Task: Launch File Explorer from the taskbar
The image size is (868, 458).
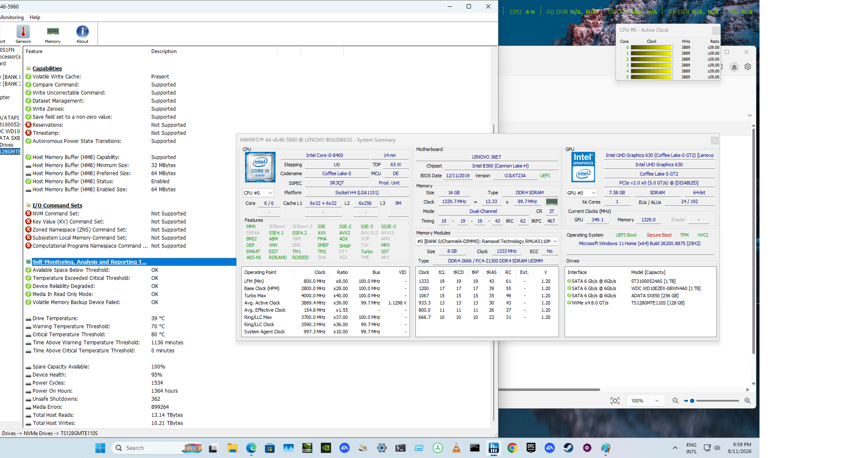Action: [x=232, y=448]
